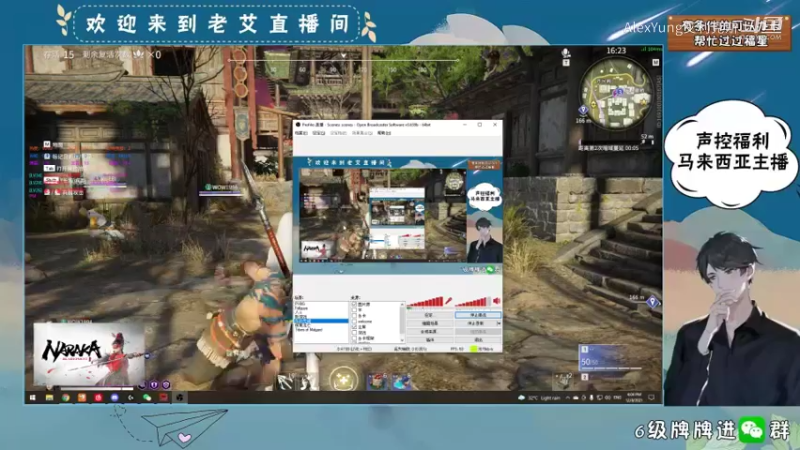Expand hidden system tray icons chevron

pyautogui.click(x=568, y=397)
